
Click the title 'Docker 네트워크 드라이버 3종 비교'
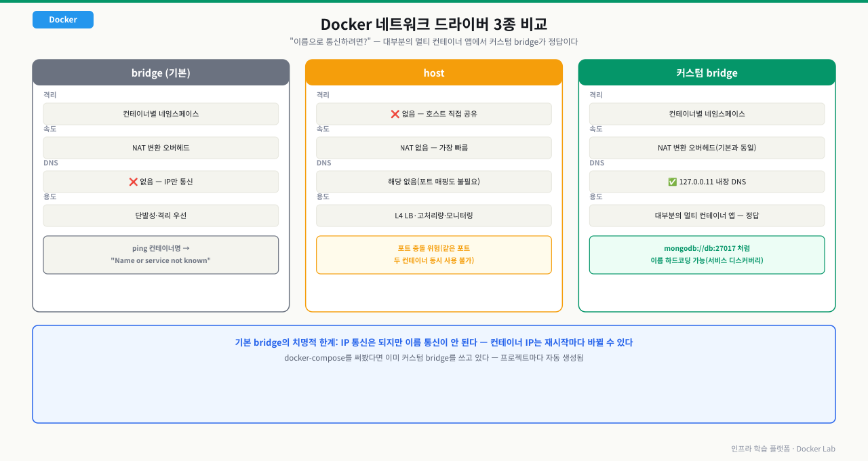pyautogui.click(x=434, y=24)
